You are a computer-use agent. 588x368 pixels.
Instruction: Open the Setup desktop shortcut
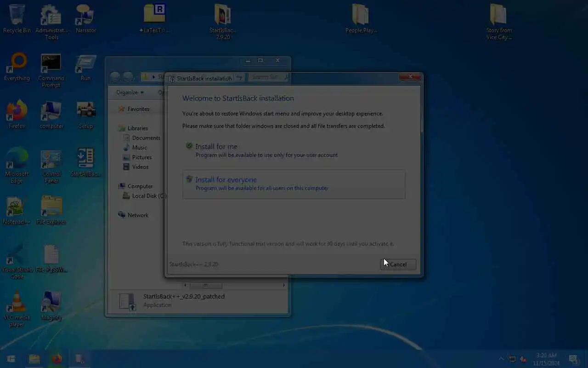point(85,115)
